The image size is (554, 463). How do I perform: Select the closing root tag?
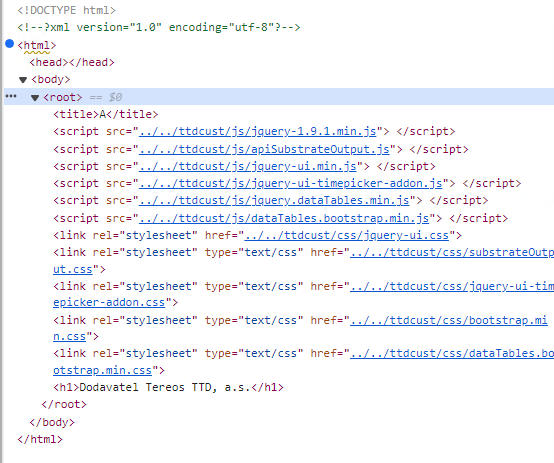64,404
